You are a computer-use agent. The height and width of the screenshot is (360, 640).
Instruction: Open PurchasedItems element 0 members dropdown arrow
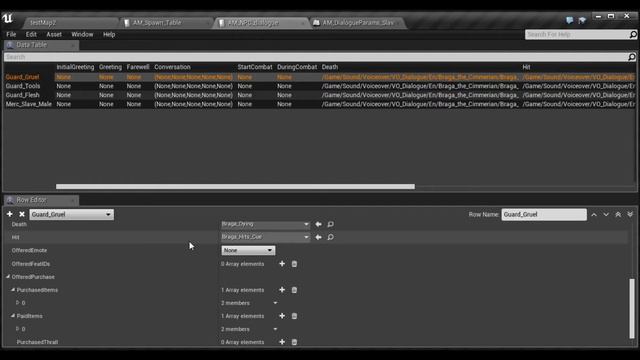[275, 303]
